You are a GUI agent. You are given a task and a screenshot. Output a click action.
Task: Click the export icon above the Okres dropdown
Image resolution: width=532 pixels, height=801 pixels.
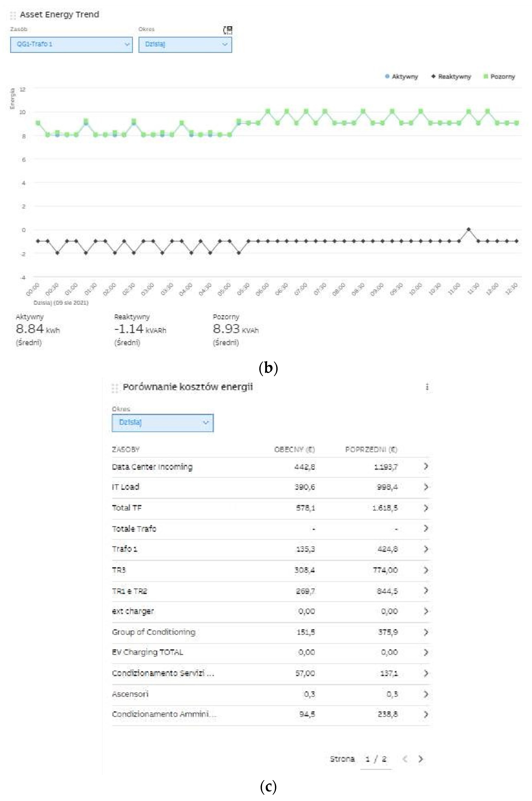[228, 30]
